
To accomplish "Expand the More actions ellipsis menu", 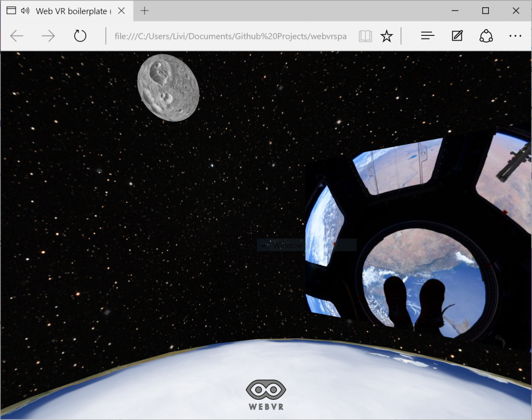I will [x=515, y=35].
